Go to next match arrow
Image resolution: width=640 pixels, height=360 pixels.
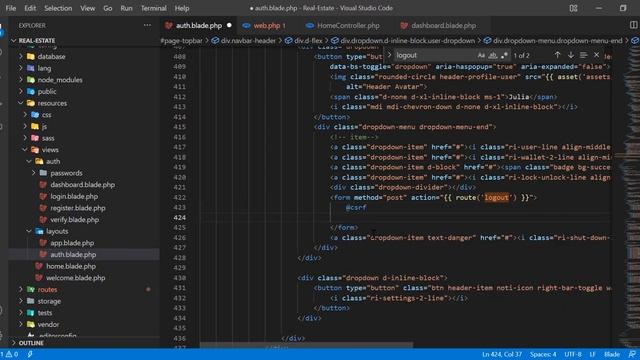point(571,55)
